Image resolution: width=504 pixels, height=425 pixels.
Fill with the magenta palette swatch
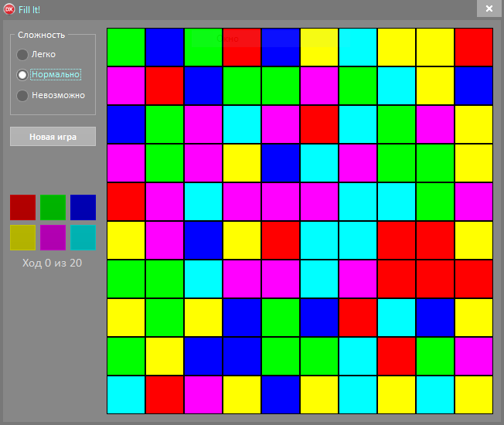coord(53,237)
